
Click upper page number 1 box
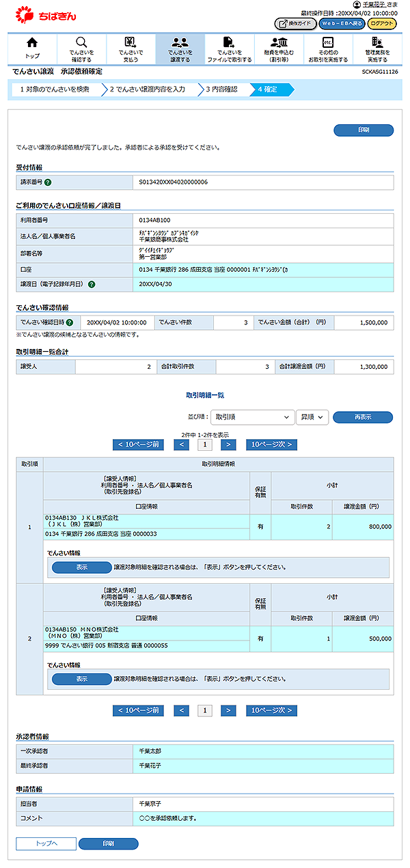click(x=205, y=445)
